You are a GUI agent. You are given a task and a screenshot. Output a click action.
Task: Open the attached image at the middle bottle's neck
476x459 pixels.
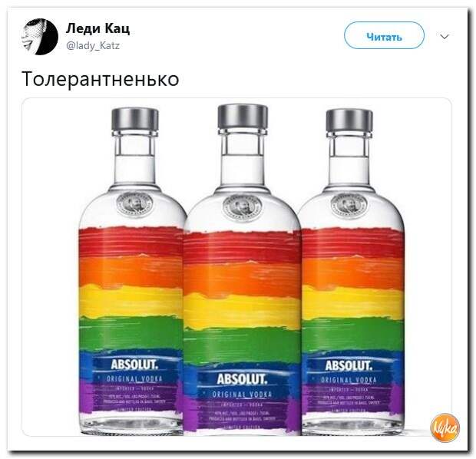pyautogui.click(x=243, y=158)
